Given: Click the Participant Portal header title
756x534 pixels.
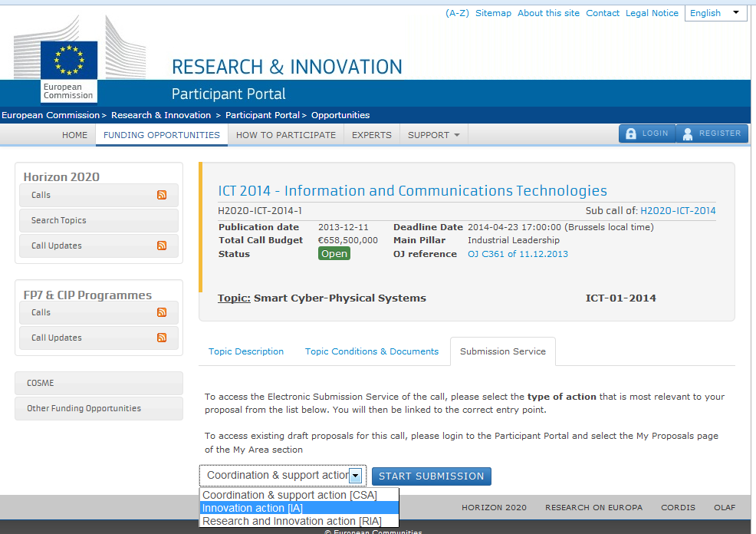Looking at the screenshot, I should pyautogui.click(x=228, y=94).
